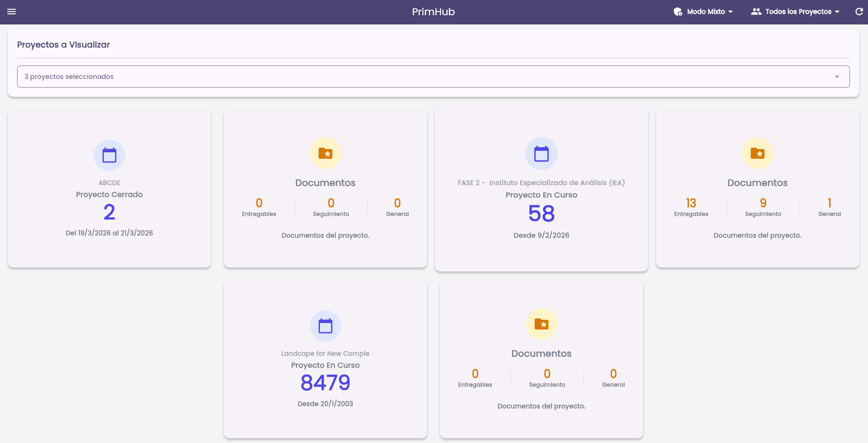The image size is (868, 443).
Task: Click the FASE 2 project calendar icon
Action: 541,154
